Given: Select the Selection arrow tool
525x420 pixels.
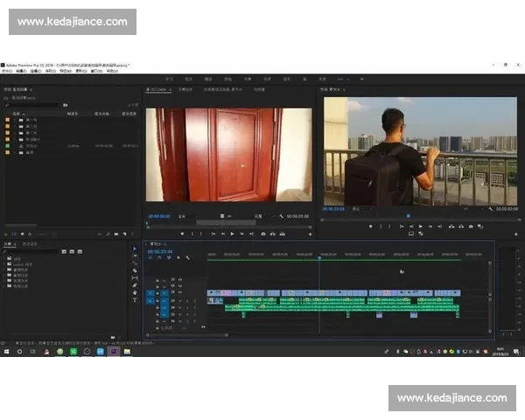Looking at the screenshot, I should pyautogui.click(x=135, y=248).
